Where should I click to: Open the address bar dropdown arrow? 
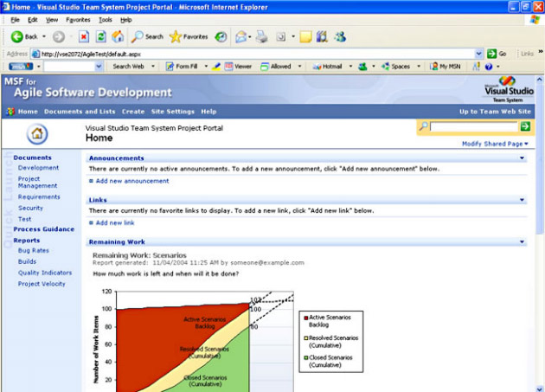point(479,54)
